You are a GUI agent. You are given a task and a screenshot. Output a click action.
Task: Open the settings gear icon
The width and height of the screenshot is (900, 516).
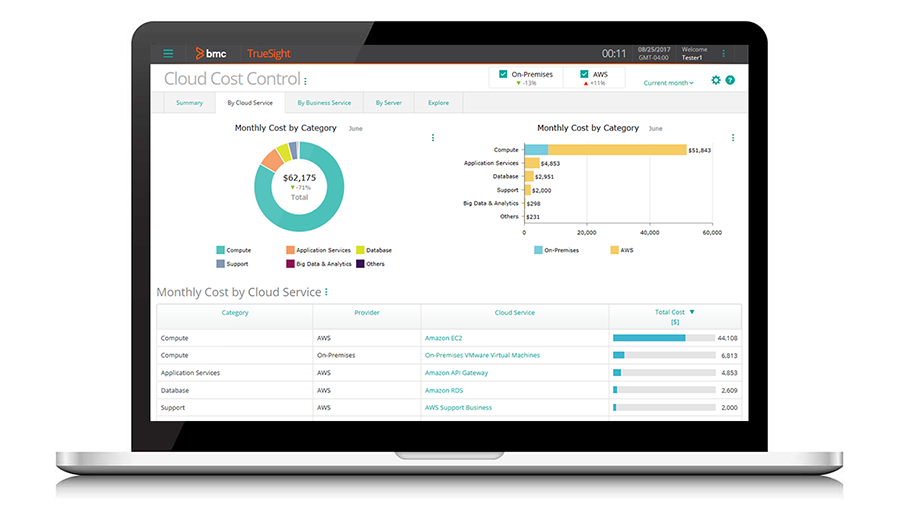(716, 80)
